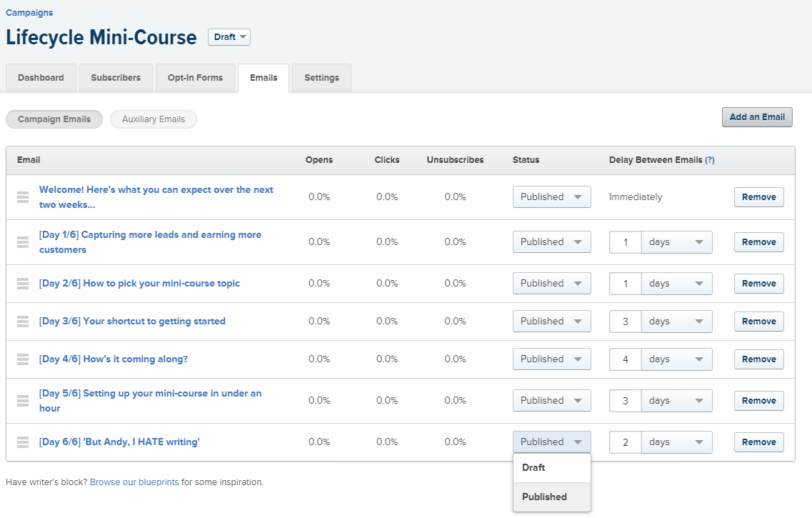Collapse status dropdown for Day 6/6 email
Image resolution: width=812 pixels, height=518 pixels.
point(551,442)
